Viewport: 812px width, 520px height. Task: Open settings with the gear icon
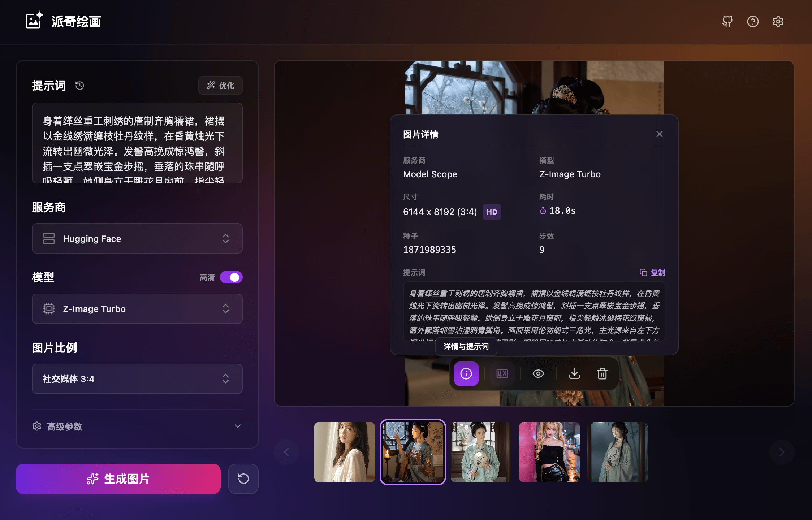778,22
